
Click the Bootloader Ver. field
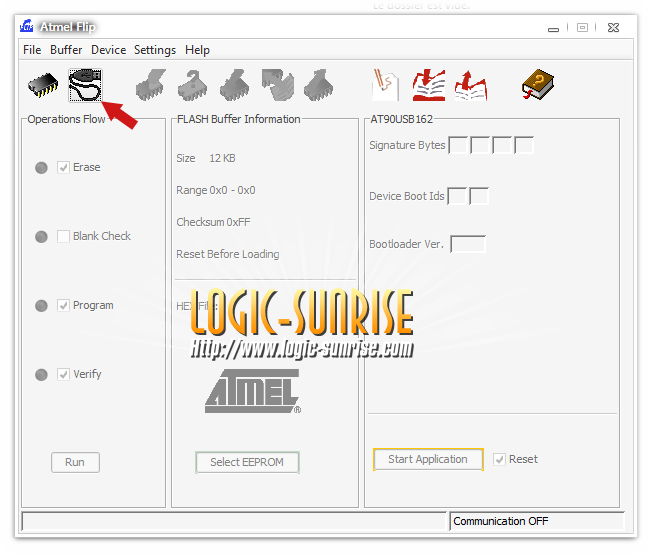468,244
